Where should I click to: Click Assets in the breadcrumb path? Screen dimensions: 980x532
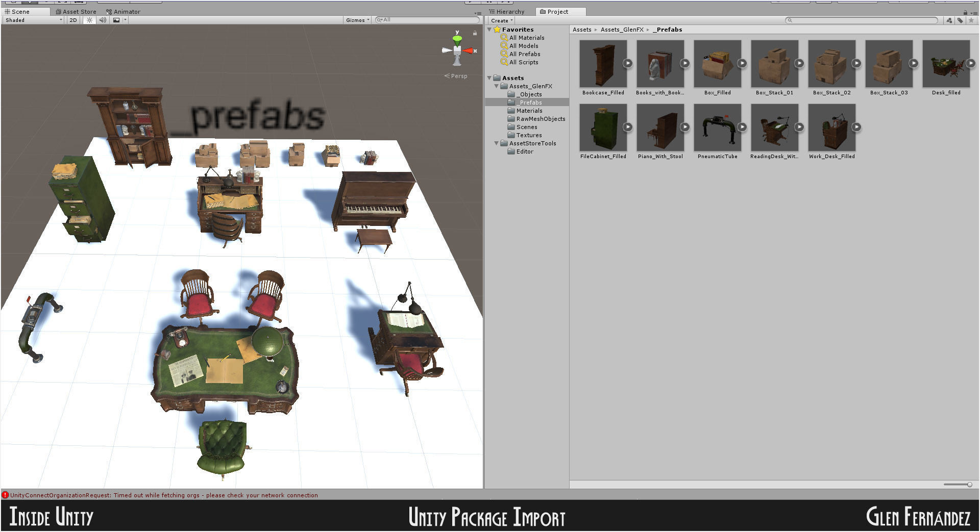(582, 30)
